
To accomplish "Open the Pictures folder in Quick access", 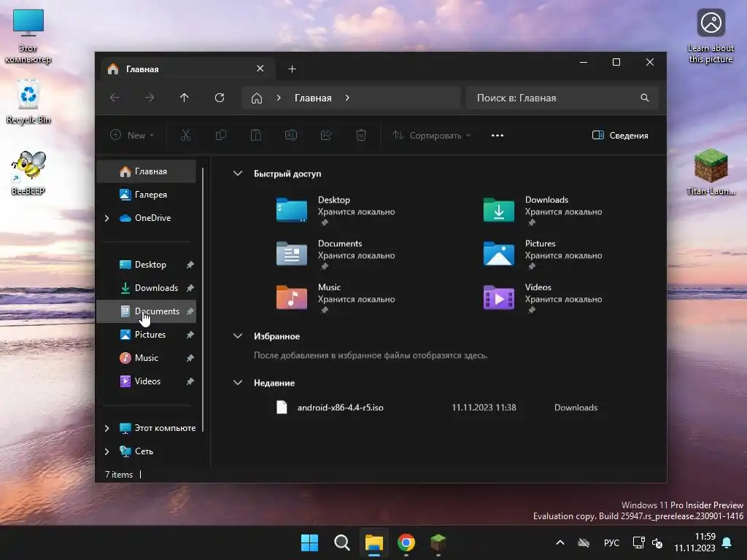I will click(543, 254).
